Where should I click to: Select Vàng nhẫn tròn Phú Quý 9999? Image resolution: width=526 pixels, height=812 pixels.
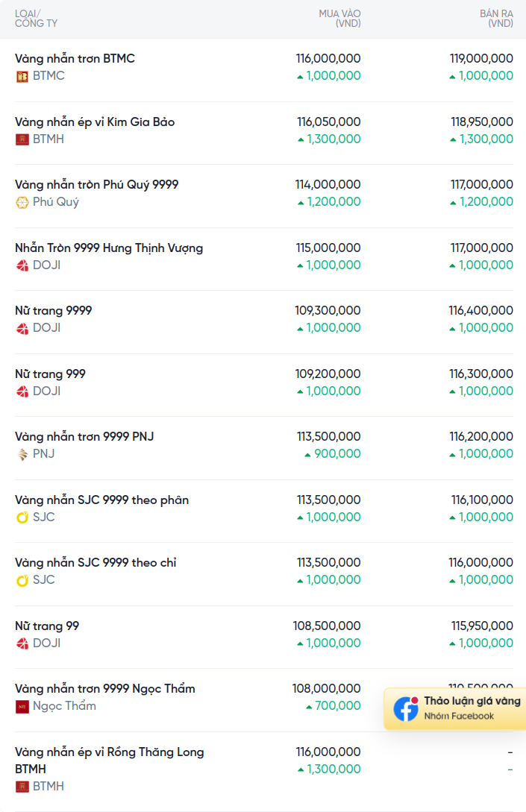[x=96, y=184]
